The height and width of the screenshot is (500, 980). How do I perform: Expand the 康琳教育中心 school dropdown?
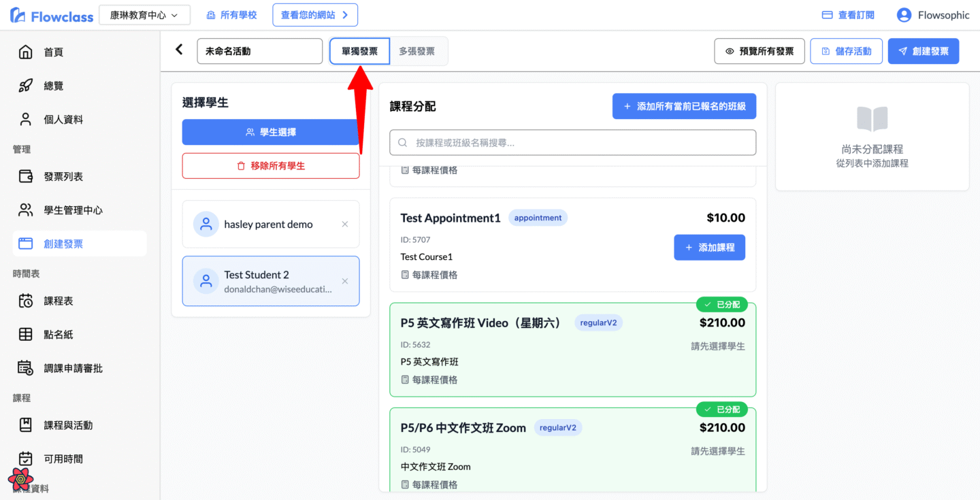tap(144, 15)
